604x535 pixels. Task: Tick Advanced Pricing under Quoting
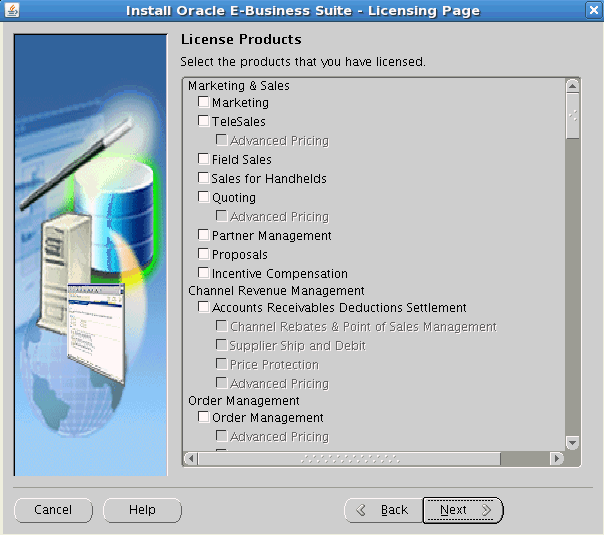tap(221, 215)
